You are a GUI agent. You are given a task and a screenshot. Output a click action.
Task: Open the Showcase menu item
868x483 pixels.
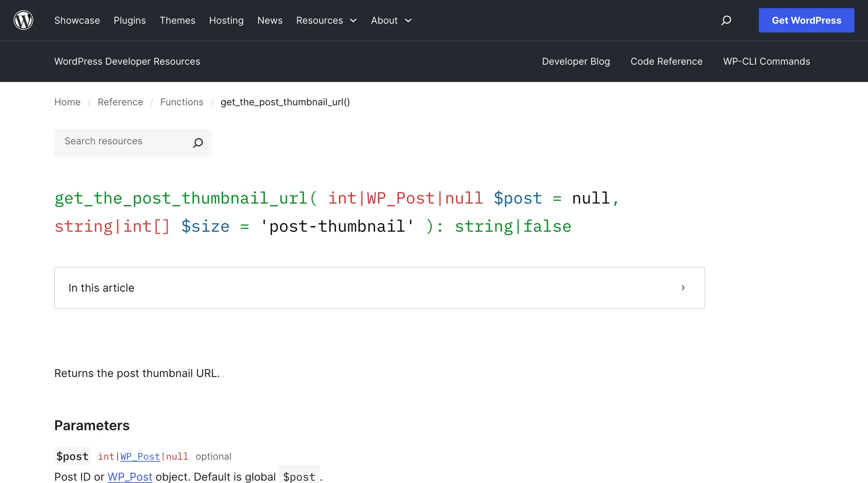pyautogui.click(x=77, y=21)
